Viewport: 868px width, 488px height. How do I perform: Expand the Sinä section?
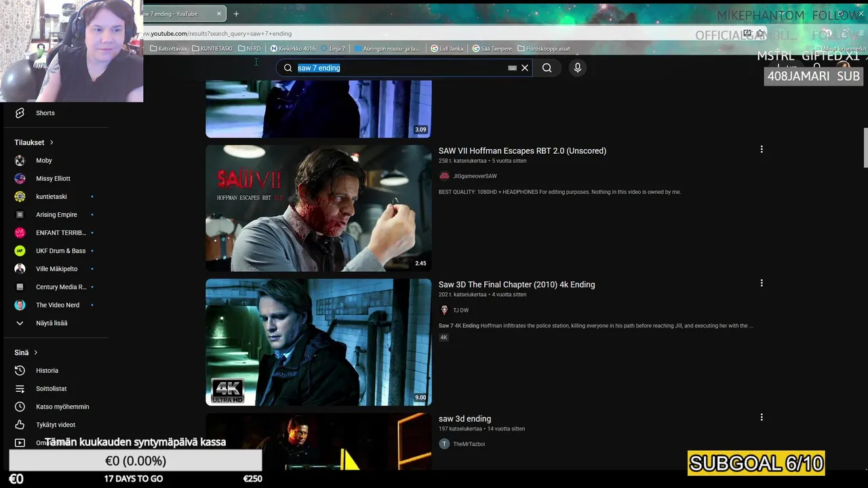coord(26,352)
